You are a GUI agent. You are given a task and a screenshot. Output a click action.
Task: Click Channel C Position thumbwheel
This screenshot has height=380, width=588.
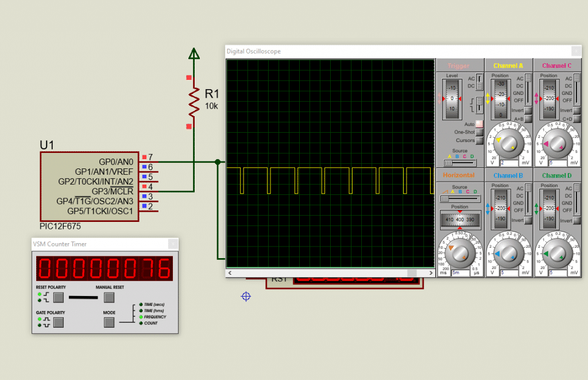pos(550,99)
